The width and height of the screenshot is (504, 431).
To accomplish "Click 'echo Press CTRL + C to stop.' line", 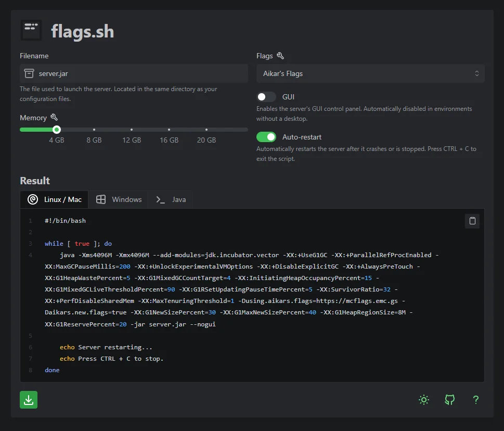I will coord(111,359).
